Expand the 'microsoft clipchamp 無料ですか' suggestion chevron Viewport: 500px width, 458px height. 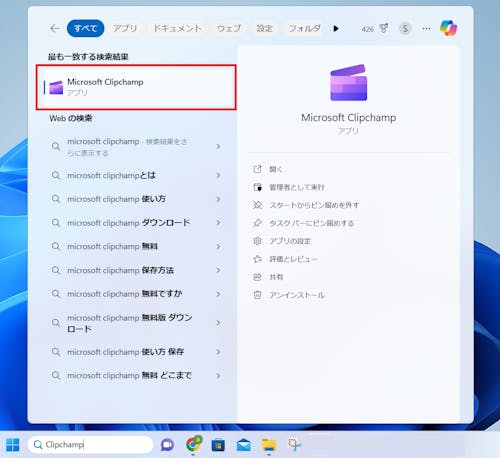point(218,294)
